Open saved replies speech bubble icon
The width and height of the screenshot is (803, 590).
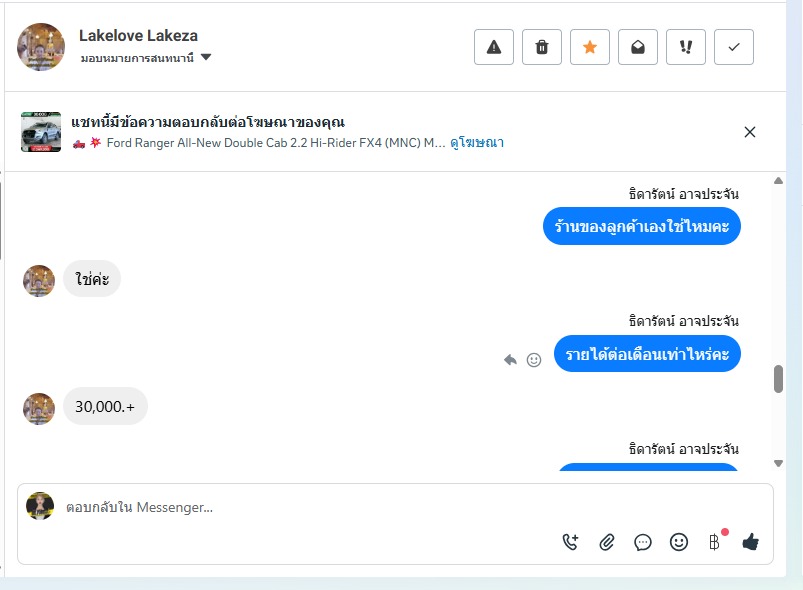(643, 542)
